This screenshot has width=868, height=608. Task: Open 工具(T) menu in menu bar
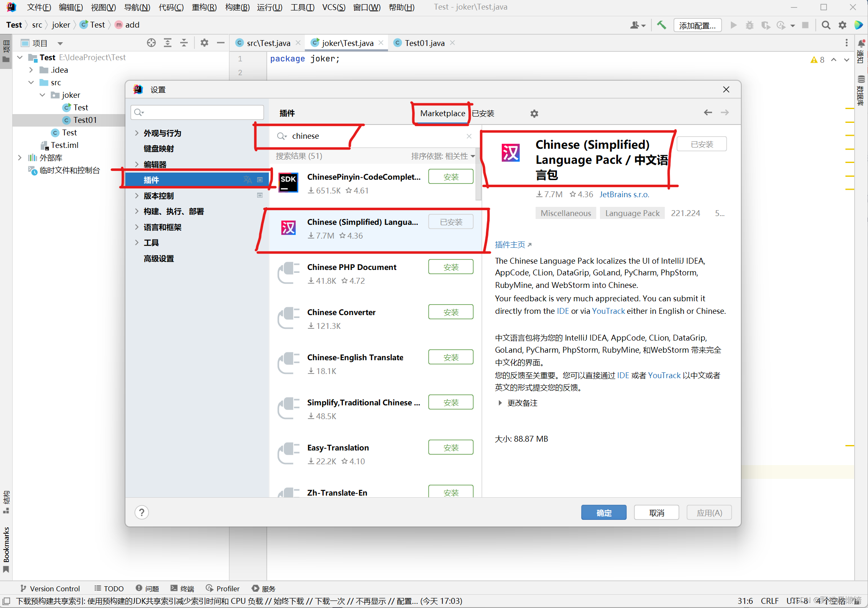point(302,7)
